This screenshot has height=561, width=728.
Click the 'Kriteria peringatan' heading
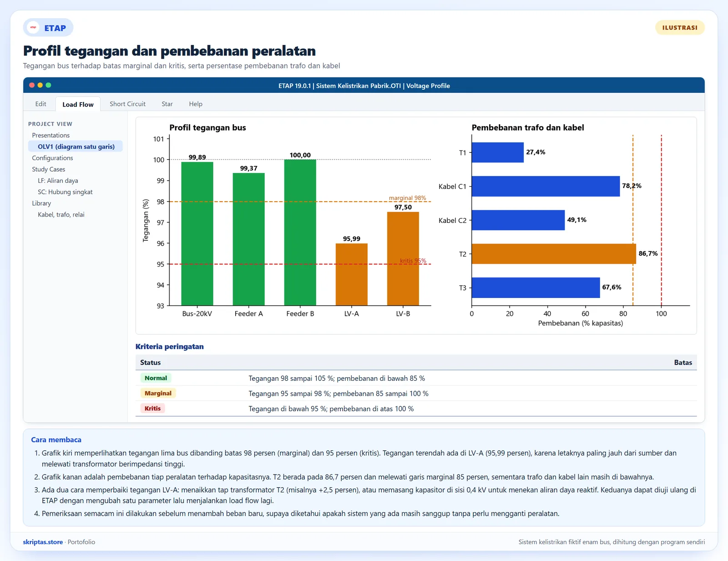(169, 347)
